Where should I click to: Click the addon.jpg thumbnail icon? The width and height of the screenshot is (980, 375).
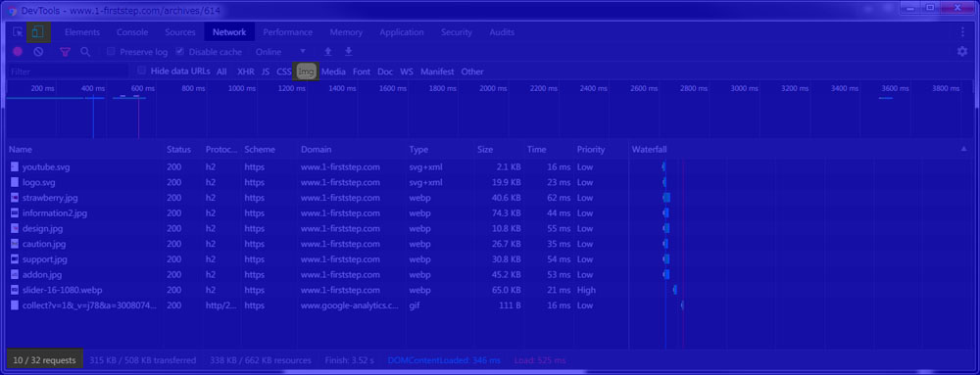(15, 274)
